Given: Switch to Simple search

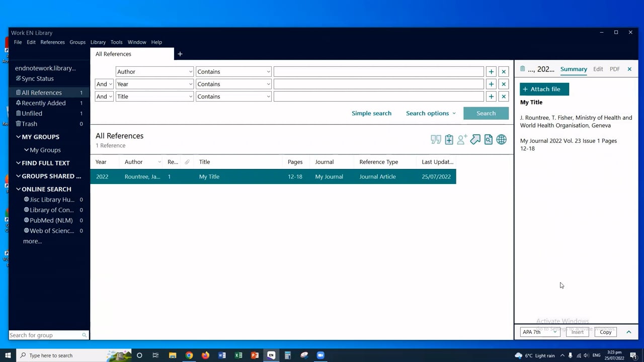Looking at the screenshot, I should (x=371, y=113).
